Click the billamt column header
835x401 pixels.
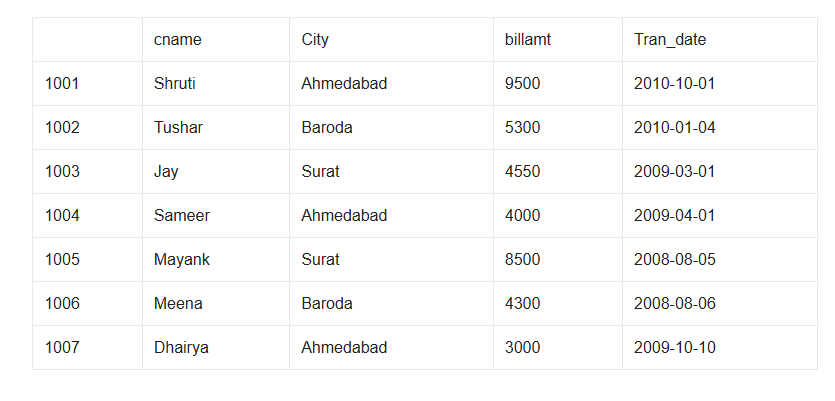pos(529,40)
